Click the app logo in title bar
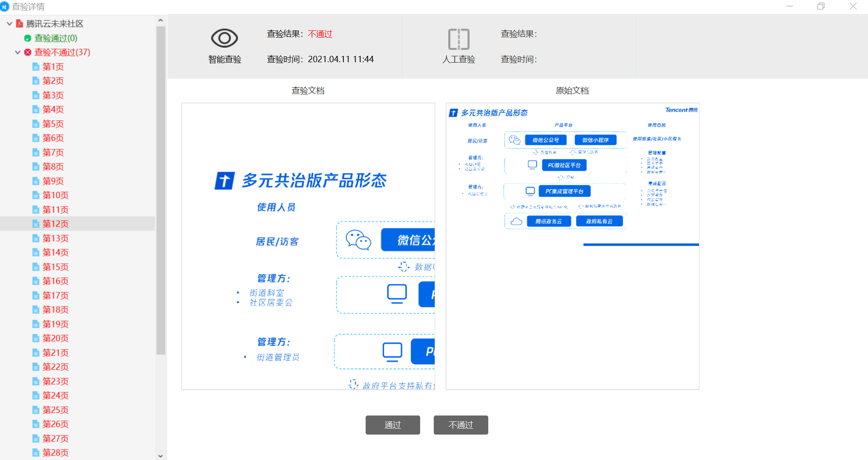The height and width of the screenshot is (460, 868). pos(5,6)
